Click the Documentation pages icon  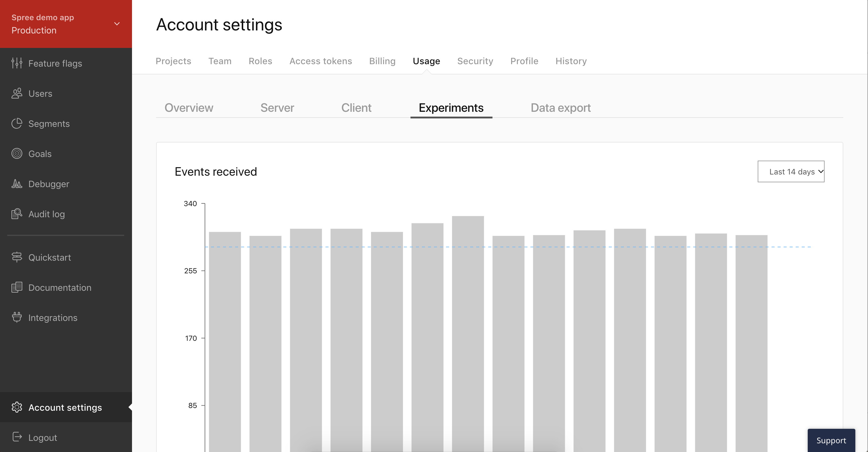click(17, 287)
